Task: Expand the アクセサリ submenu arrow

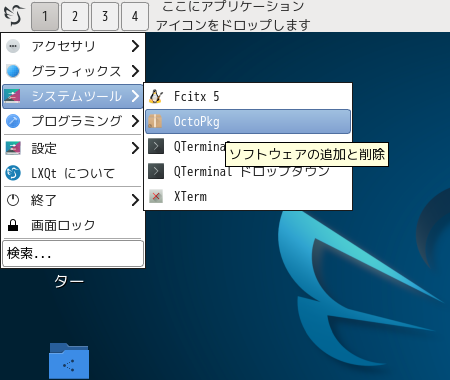Action: 135,46
